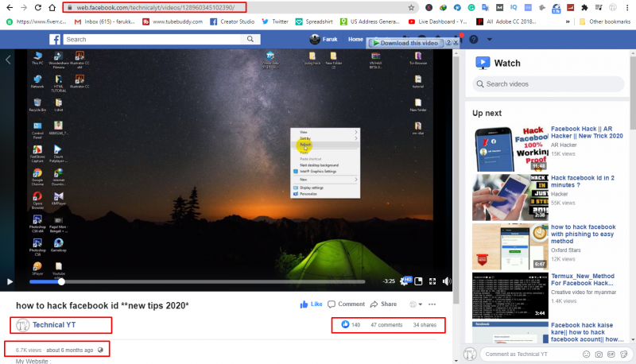This screenshot has width=636, height=364.
Task: Click Comment as Technical YT field
Action: pos(531,354)
